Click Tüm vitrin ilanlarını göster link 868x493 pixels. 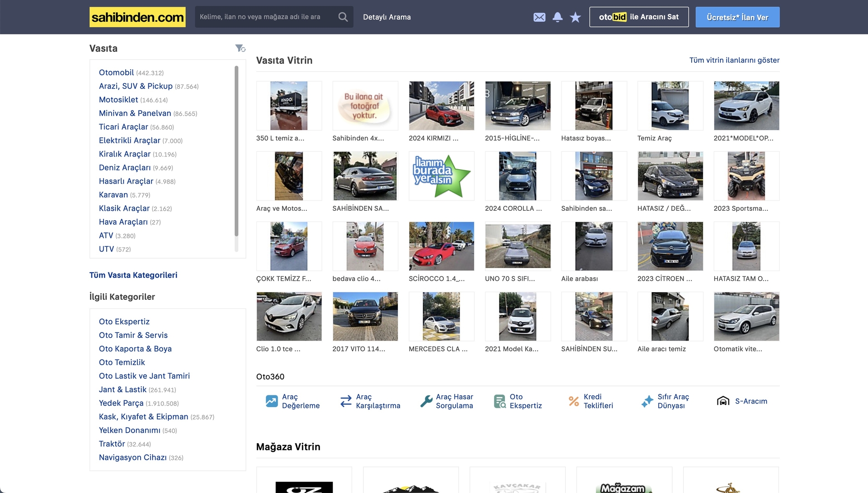[x=734, y=60]
